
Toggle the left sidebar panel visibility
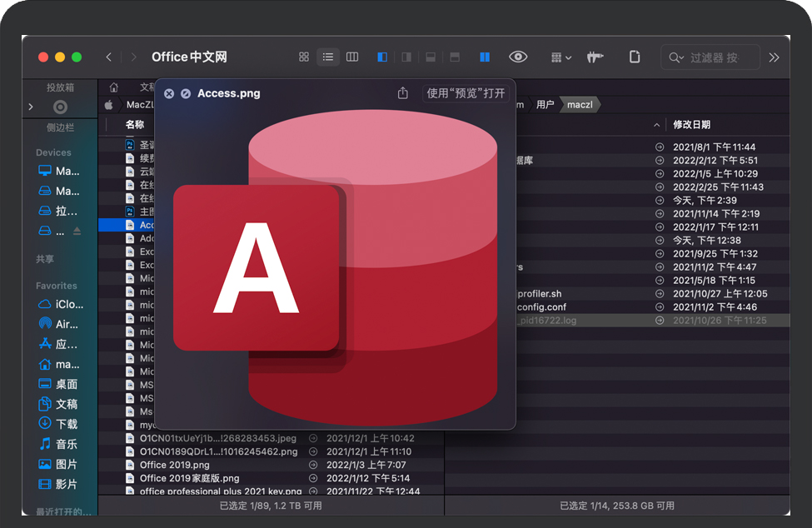coord(382,57)
